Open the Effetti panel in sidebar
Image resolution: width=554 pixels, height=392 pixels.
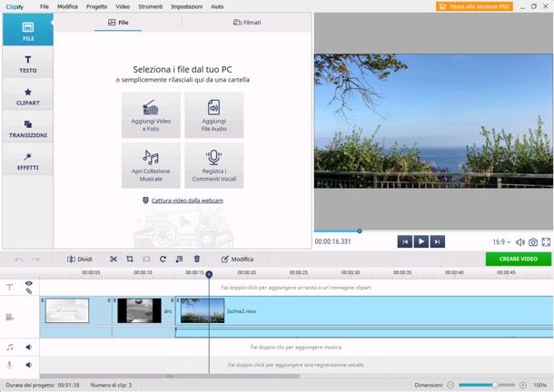point(28,161)
